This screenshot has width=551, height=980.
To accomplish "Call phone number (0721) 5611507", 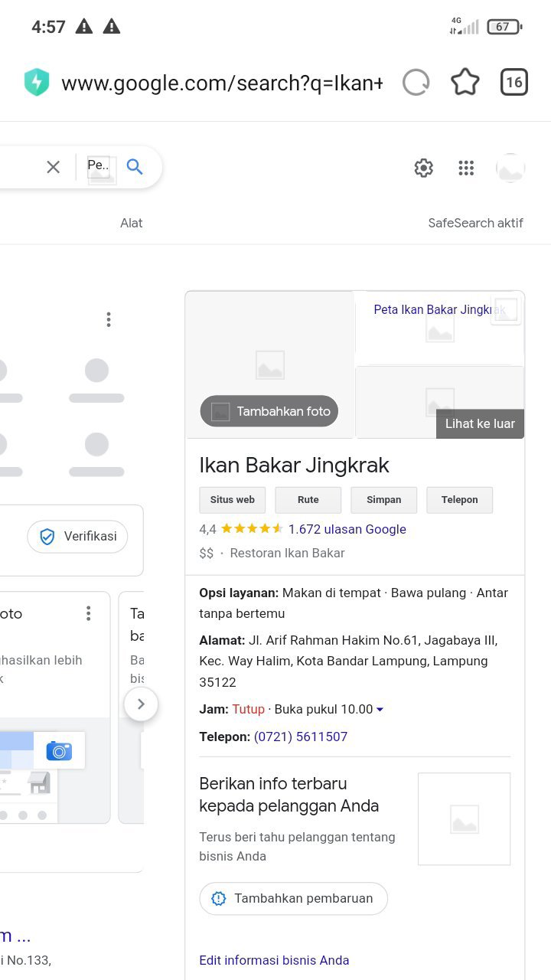I will pos(301,737).
